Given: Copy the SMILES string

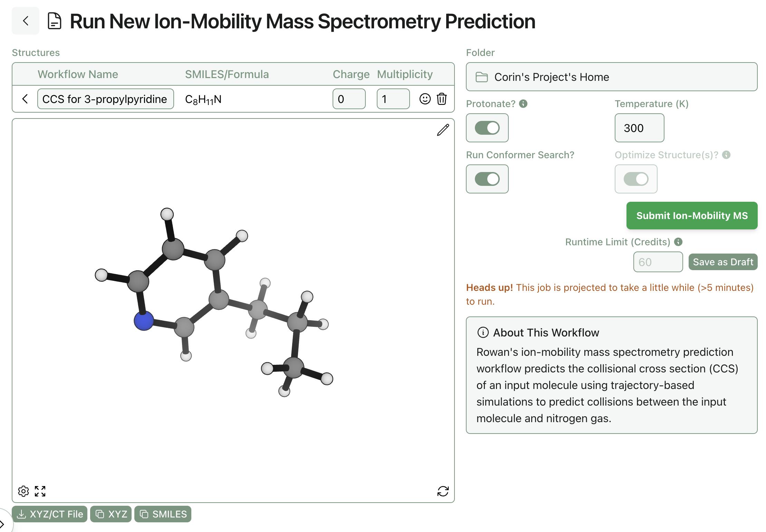Looking at the screenshot, I should 163,514.
